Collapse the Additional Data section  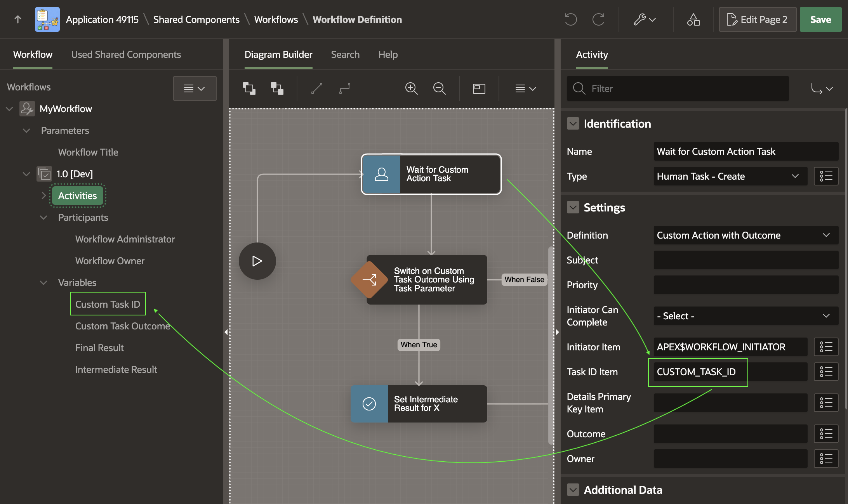pyautogui.click(x=573, y=490)
